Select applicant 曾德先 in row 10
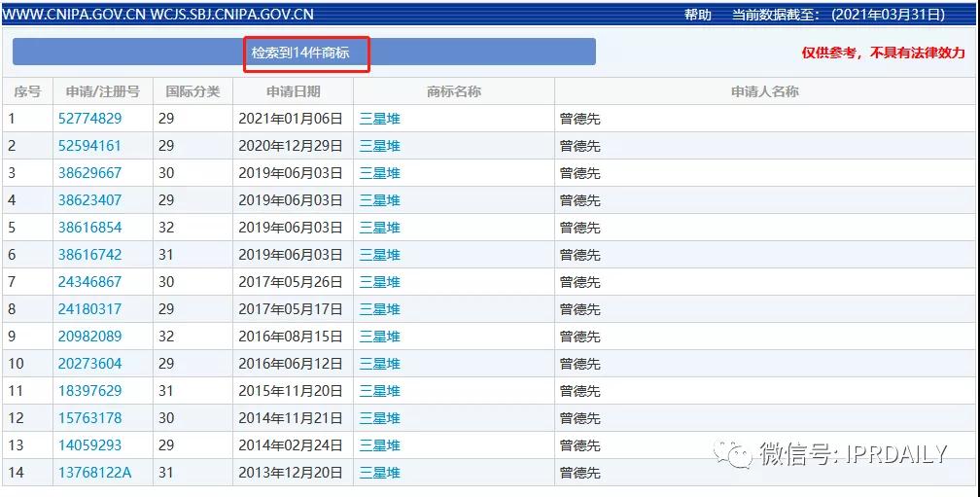 pyautogui.click(x=580, y=363)
